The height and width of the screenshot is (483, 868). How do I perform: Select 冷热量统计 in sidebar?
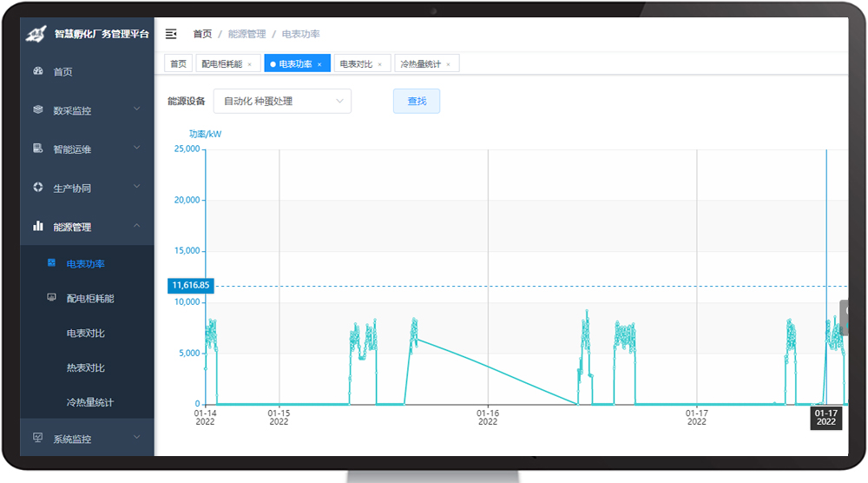(x=87, y=402)
